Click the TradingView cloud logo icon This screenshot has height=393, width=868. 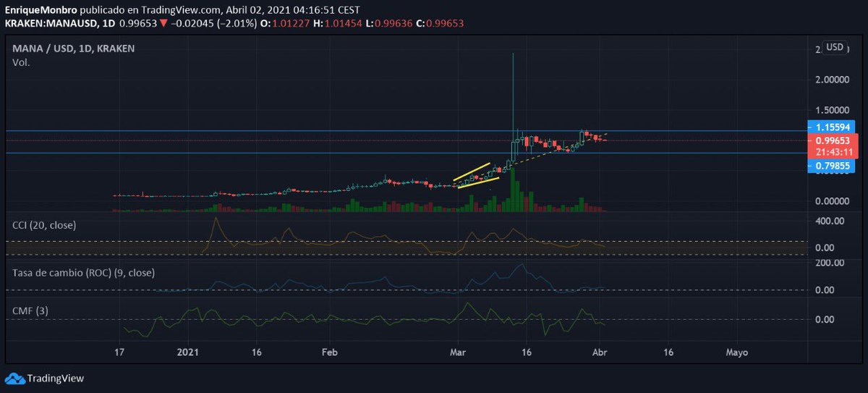point(14,378)
